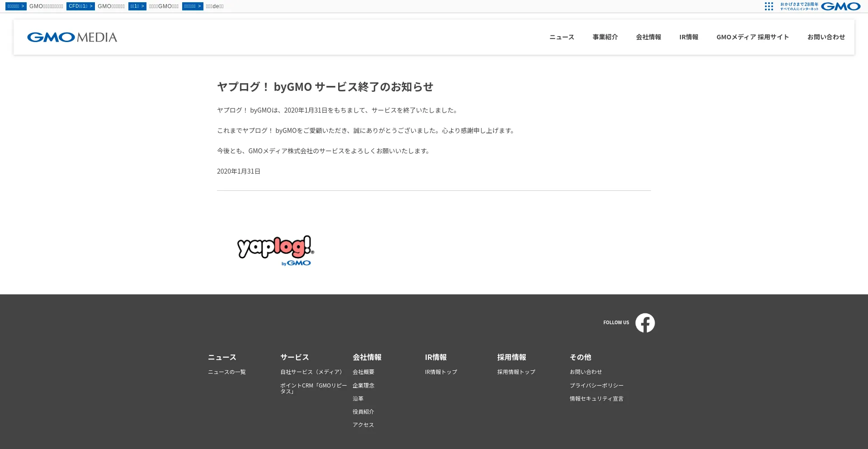Click the GMO MEDIA logo

pos(72,37)
